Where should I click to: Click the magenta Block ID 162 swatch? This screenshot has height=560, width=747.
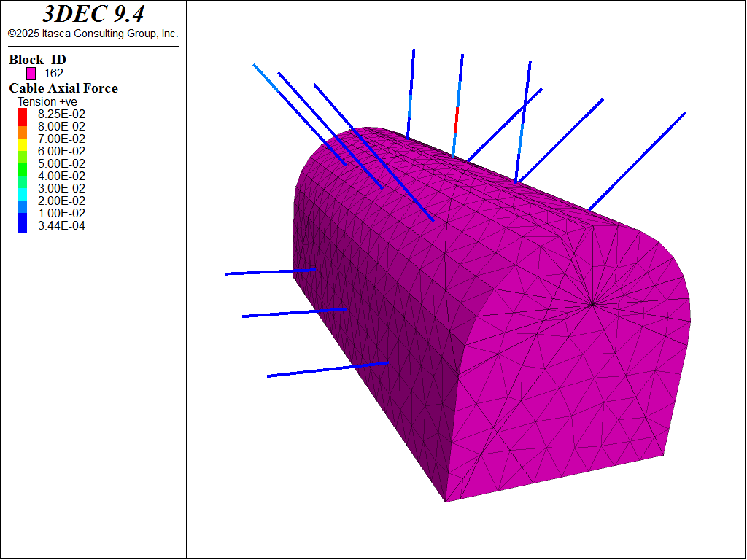pyautogui.click(x=31, y=74)
